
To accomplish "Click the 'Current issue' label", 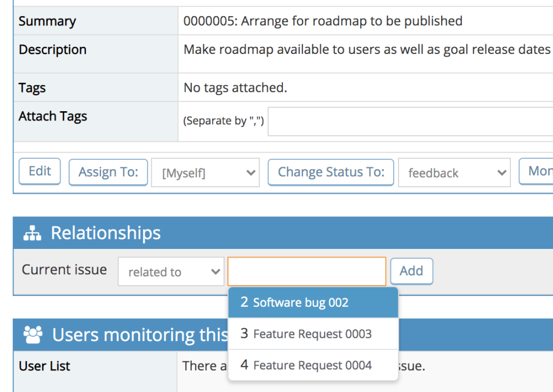I will [64, 270].
